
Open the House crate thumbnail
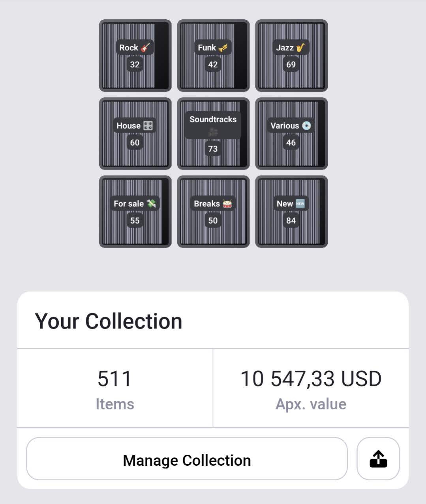pos(135,134)
